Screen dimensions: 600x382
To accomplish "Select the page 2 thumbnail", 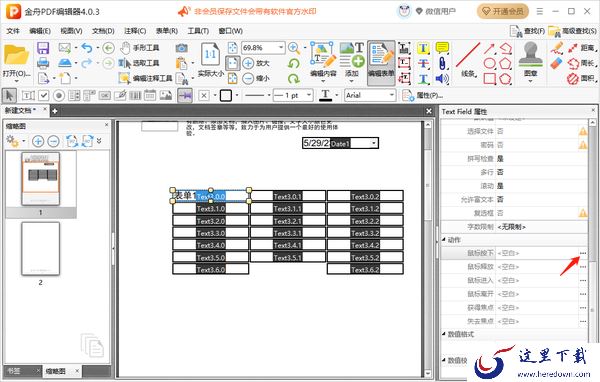I will (x=41, y=249).
